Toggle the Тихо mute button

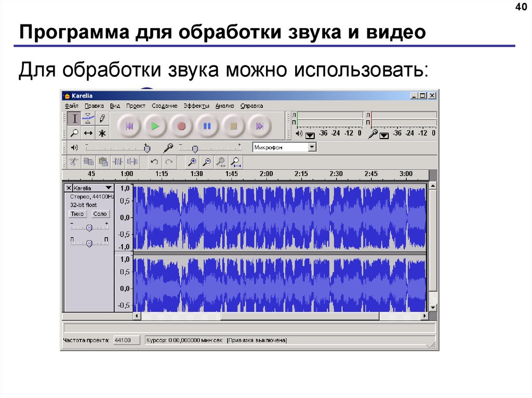77,214
